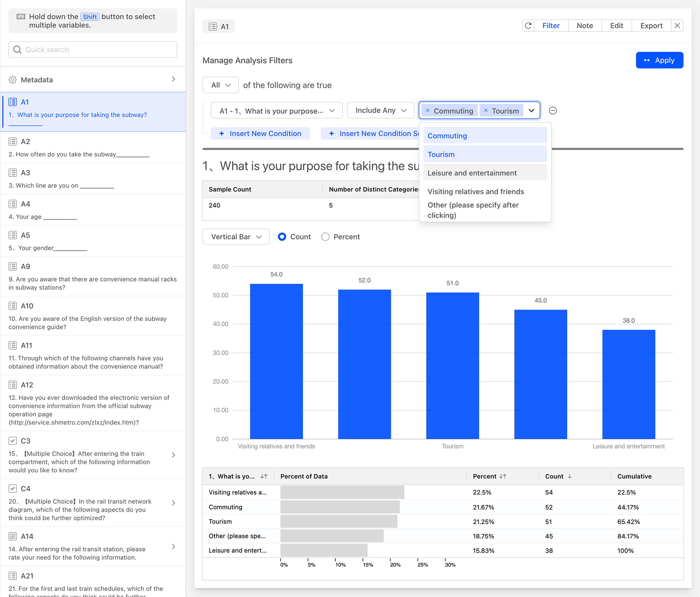Select variable A12 electronic version download question
This screenshot has width=700, height=597.
coord(93,403)
